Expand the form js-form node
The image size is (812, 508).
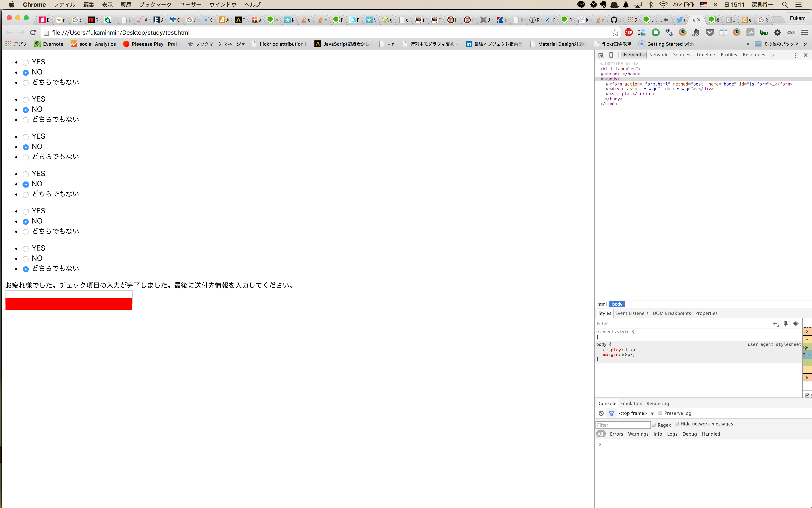607,84
